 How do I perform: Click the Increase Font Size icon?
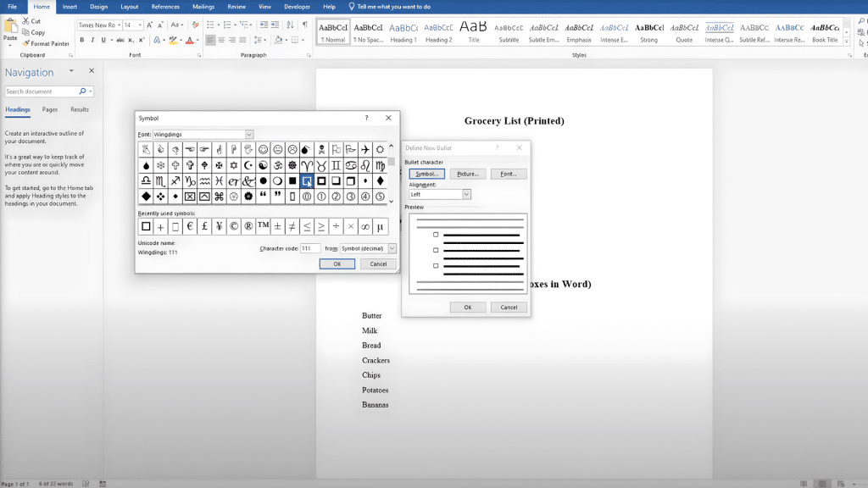click(149, 25)
